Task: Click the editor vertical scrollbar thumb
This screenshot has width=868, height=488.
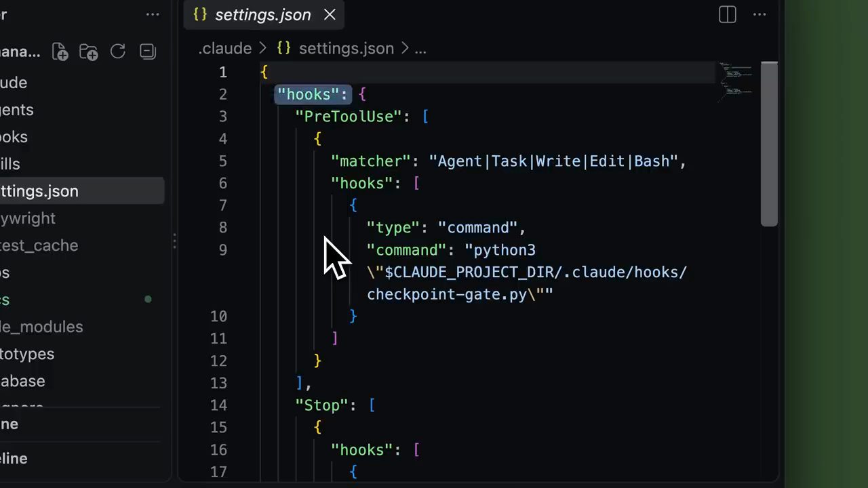Action: 769,144
